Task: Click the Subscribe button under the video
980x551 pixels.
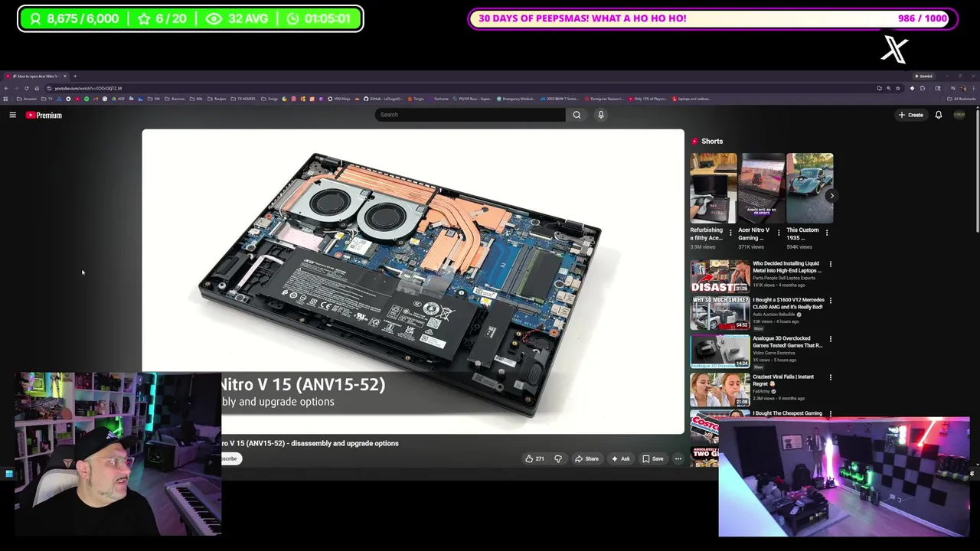Action: (230, 458)
